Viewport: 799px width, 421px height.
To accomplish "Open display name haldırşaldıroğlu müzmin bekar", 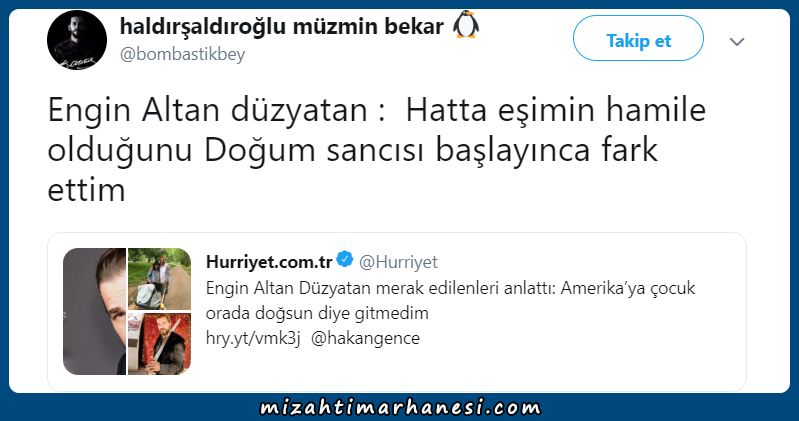I will coord(282,27).
